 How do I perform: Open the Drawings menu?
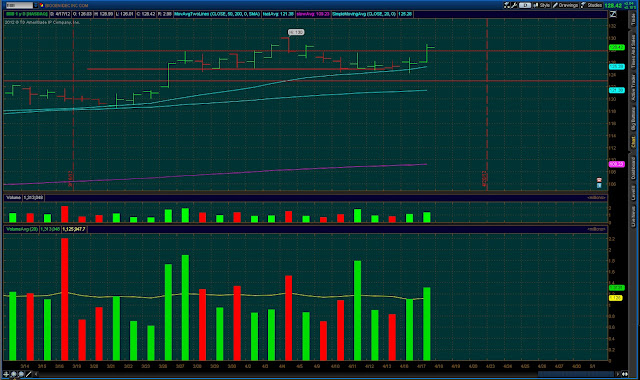click(x=565, y=5)
